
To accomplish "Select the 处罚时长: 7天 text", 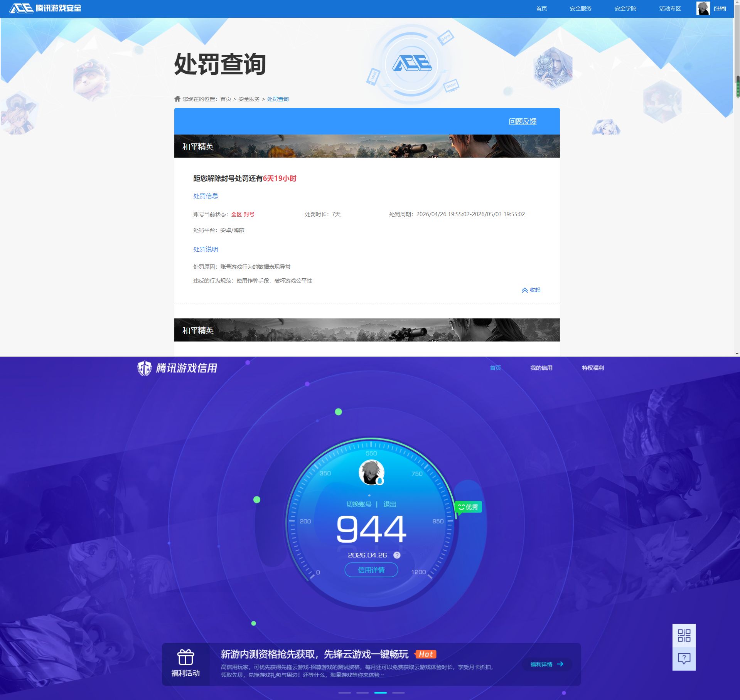I will pos(323,214).
